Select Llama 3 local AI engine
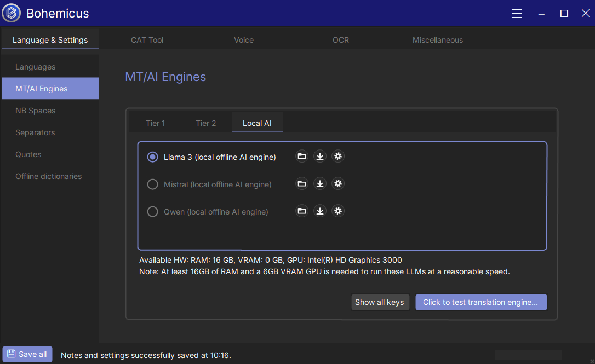Image resolution: width=595 pixels, height=364 pixels. pyautogui.click(x=211, y=157)
